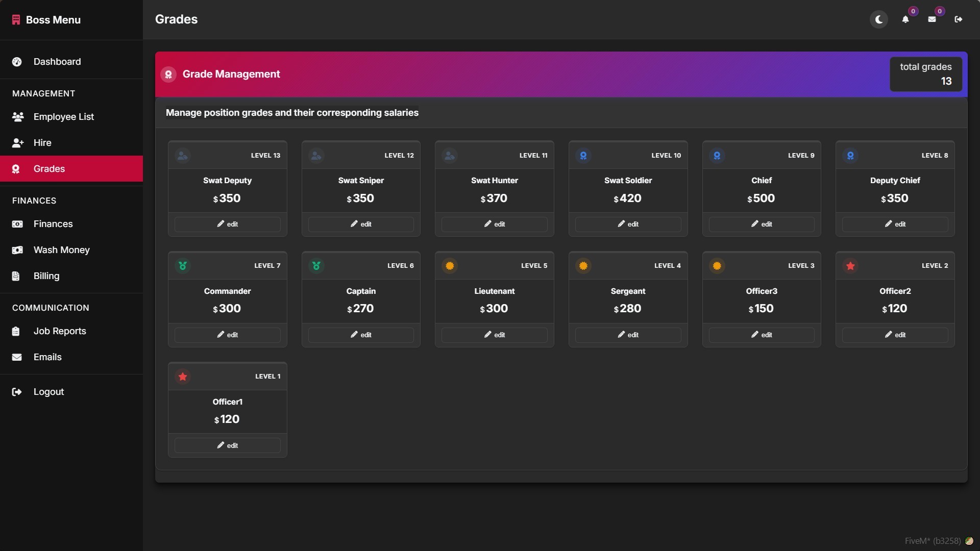Open notifications bell icon
The width and height of the screenshot is (980, 551).
(905, 19)
